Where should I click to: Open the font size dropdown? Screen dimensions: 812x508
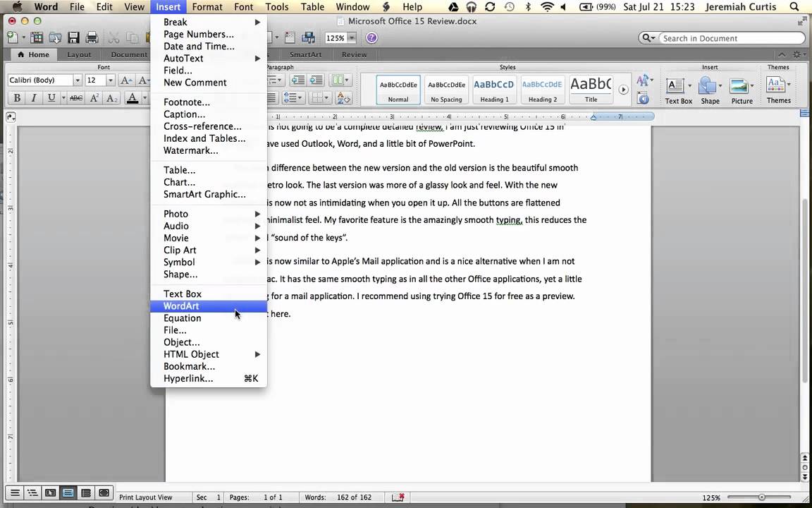[111, 80]
